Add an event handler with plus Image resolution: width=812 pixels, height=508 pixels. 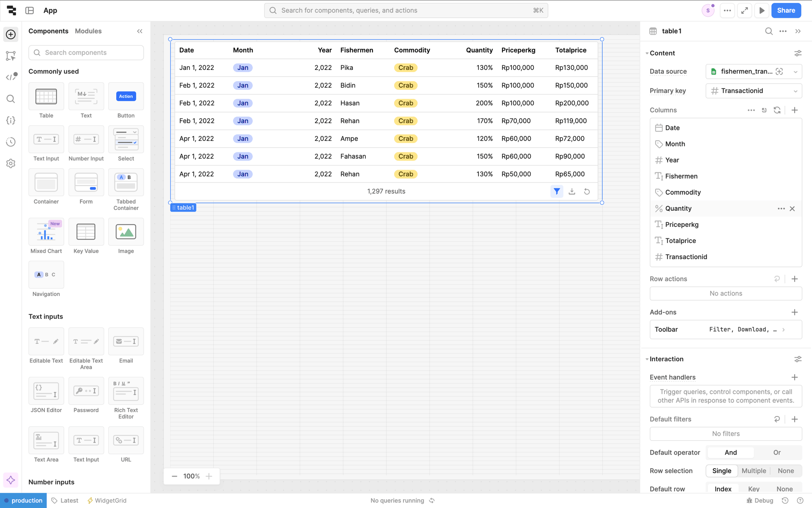(x=795, y=377)
